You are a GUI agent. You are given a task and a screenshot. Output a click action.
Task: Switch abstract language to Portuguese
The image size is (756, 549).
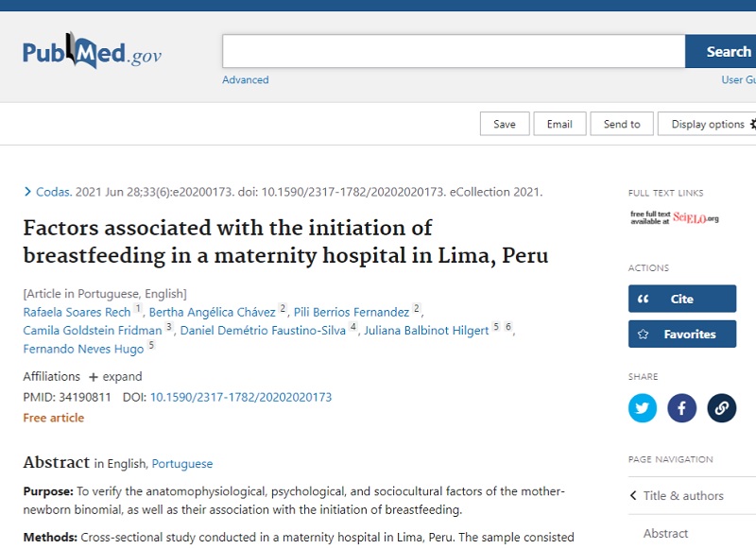pyautogui.click(x=182, y=464)
